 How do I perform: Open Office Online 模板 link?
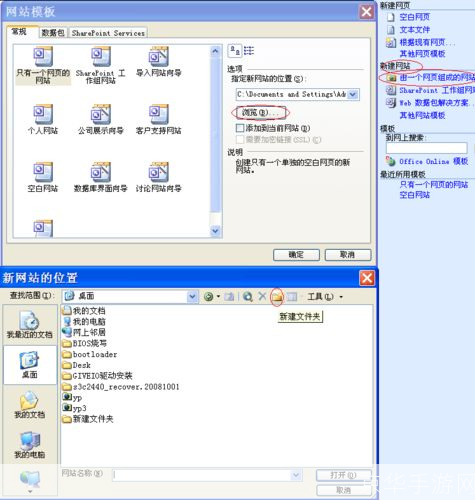(434, 161)
